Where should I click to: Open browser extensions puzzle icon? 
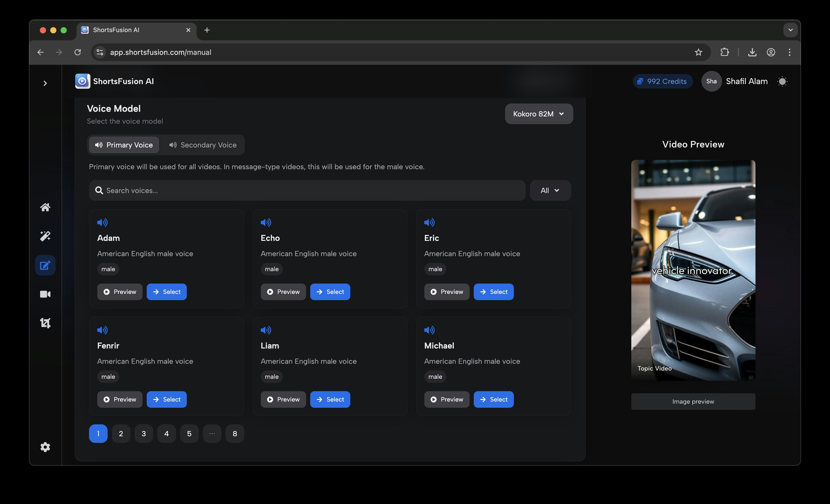point(724,52)
